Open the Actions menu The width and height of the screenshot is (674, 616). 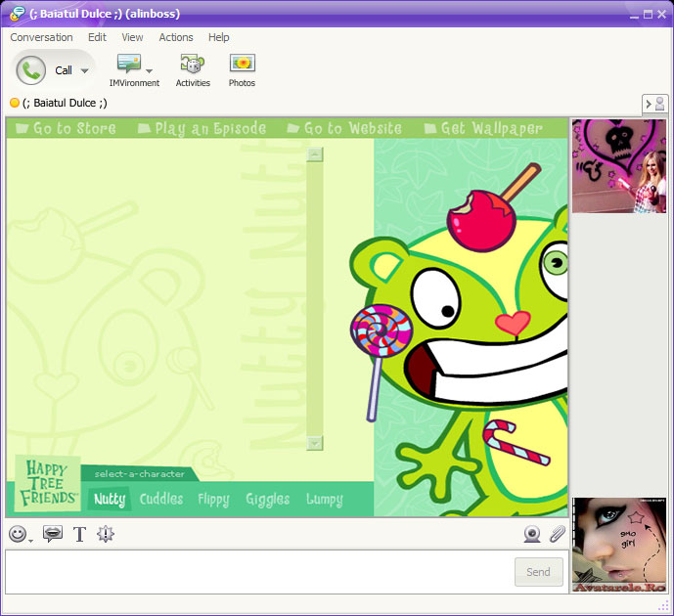click(x=176, y=37)
